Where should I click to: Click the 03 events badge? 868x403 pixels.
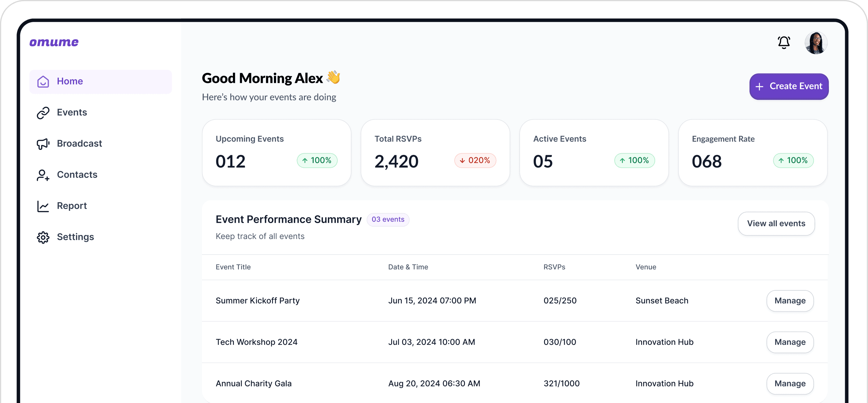387,220
